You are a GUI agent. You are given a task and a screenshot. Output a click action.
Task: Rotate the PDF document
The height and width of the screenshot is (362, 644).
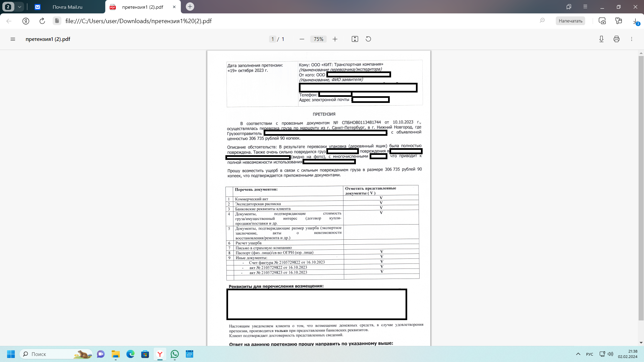coord(368,39)
